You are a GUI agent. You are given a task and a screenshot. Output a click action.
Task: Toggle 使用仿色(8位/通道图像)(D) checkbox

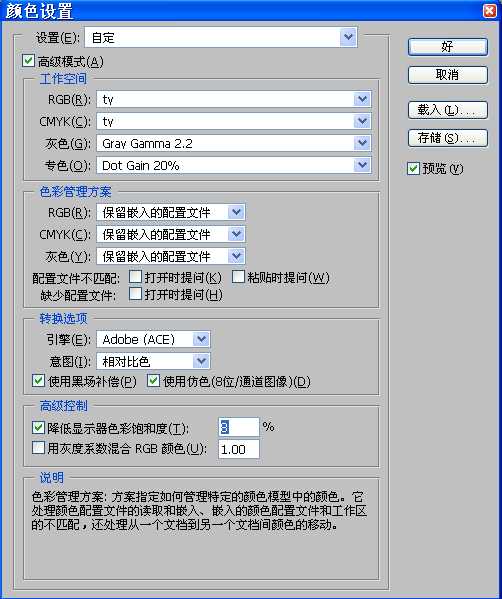153,381
